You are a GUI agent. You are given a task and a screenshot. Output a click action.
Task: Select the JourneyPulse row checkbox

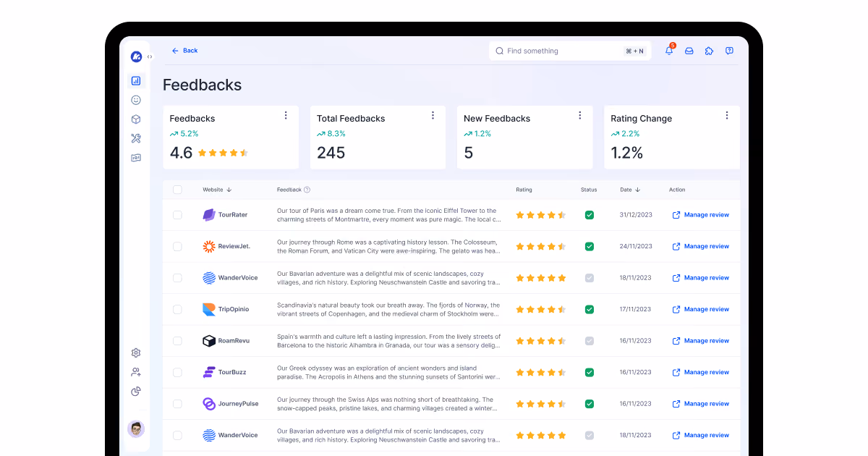(177, 404)
